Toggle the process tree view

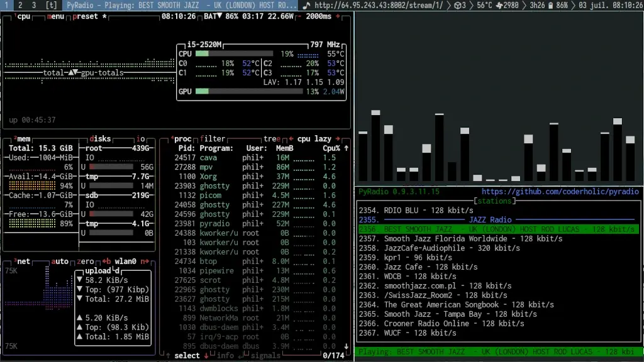[272, 139]
